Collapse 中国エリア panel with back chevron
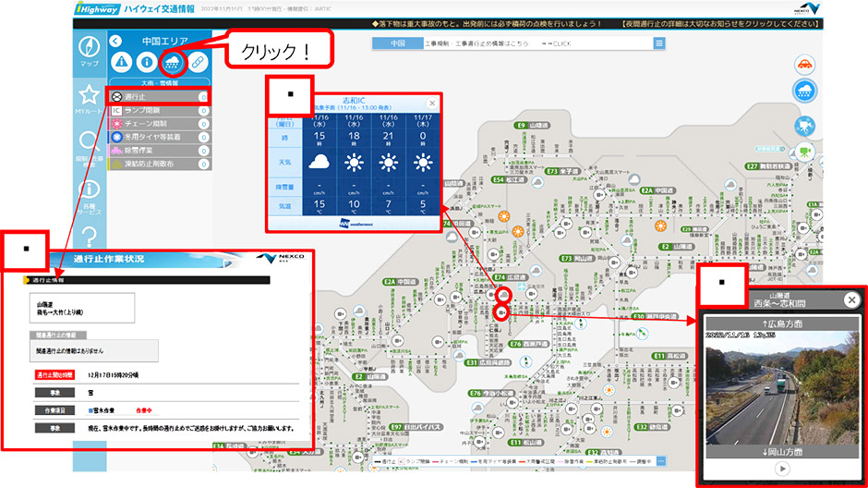The height and width of the screenshot is (488, 868). [x=115, y=42]
